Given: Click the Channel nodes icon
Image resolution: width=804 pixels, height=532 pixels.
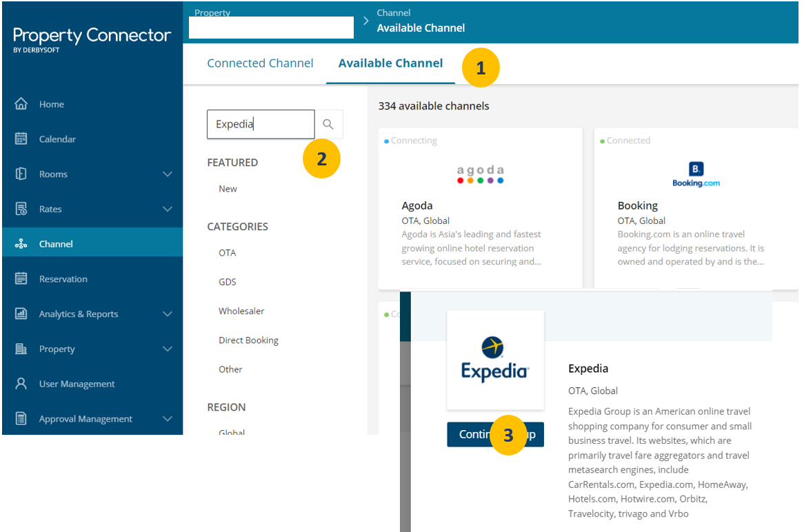Looking at the screenshot, I should (x=21, y=244).
